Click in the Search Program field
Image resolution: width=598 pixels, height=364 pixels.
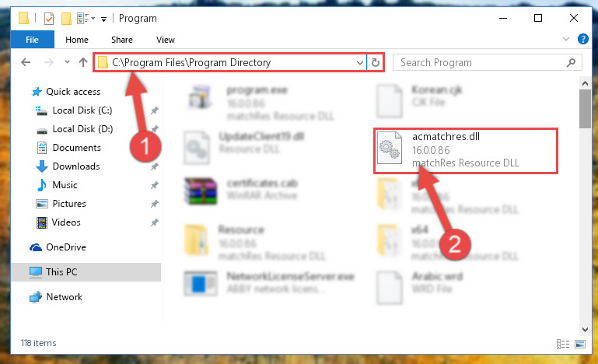[x=481, y=62]
